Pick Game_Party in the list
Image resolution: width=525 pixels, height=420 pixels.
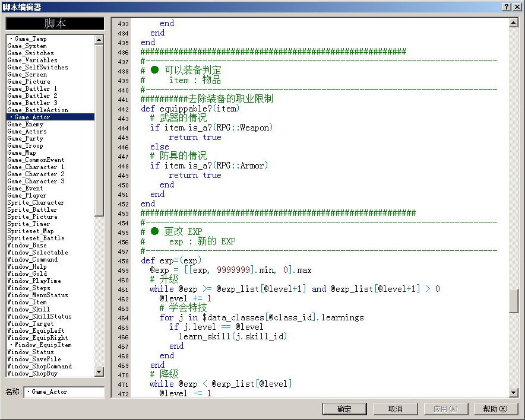pos(50,138)
